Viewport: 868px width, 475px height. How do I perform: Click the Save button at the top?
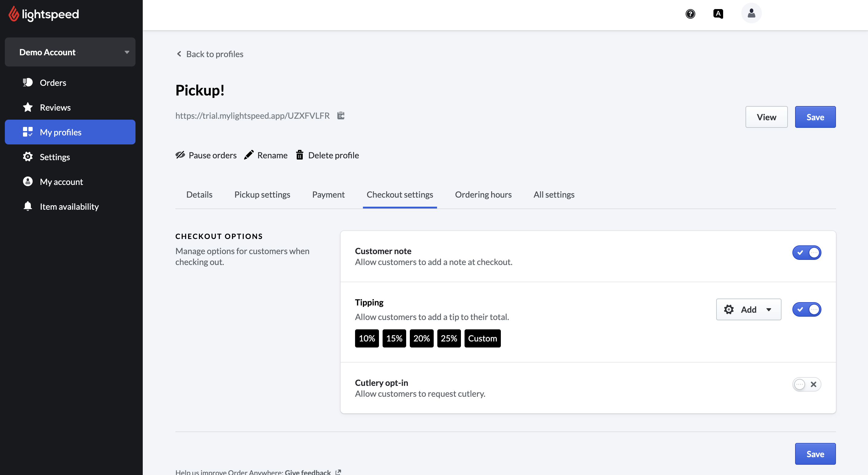[x=815, y=117]
